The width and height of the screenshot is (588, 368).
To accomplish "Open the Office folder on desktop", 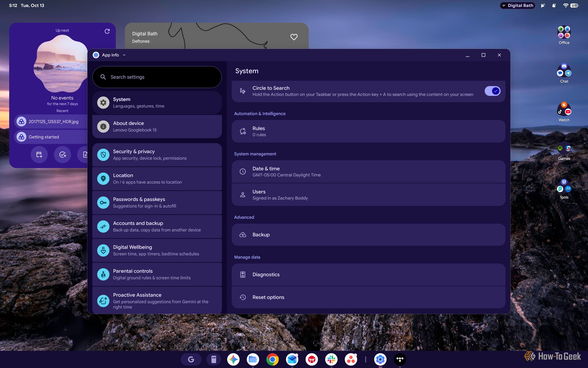I will (564, 35).
